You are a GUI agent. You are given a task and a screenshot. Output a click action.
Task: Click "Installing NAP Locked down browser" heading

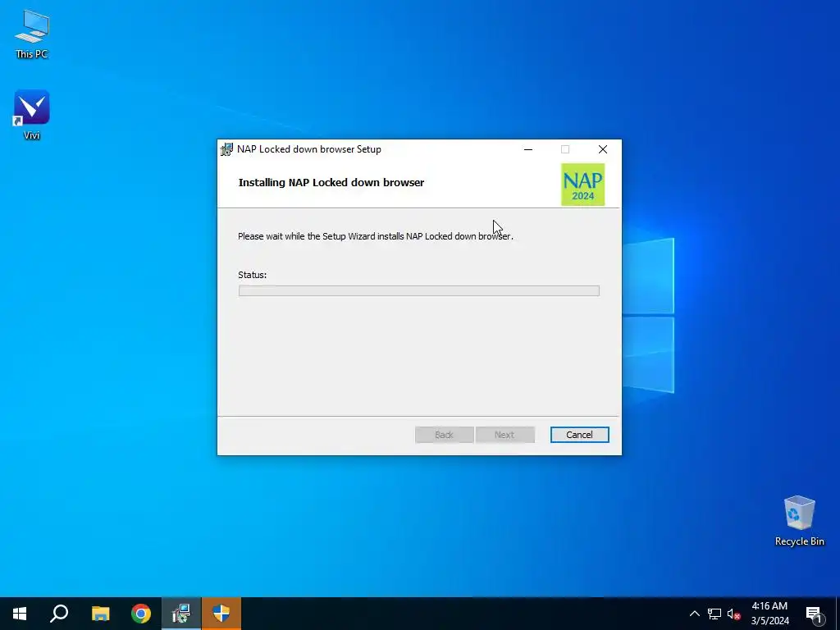(331, 183)
